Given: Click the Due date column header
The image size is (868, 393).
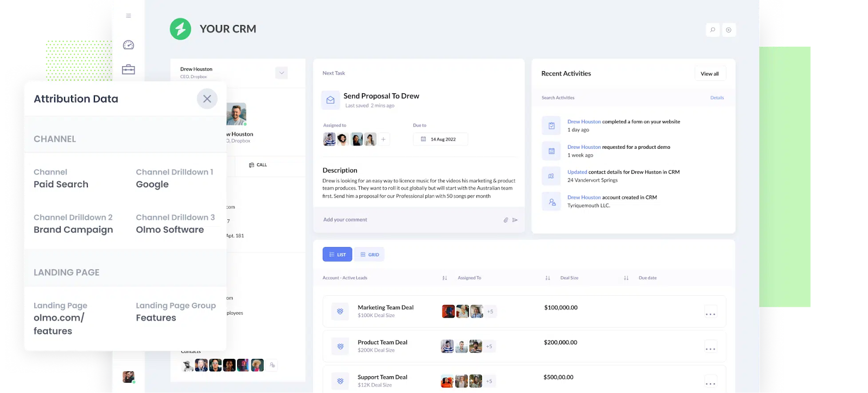Looking at the screenshot, I should coord(648,278).
